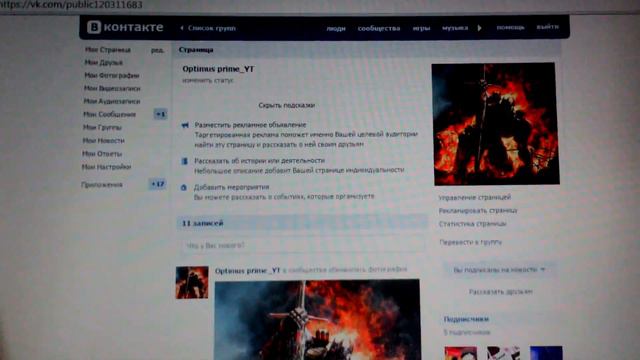Click the third blue subscriber thumbnail
The height and width of the screenshot is (360, 640).
coord(546,353)
